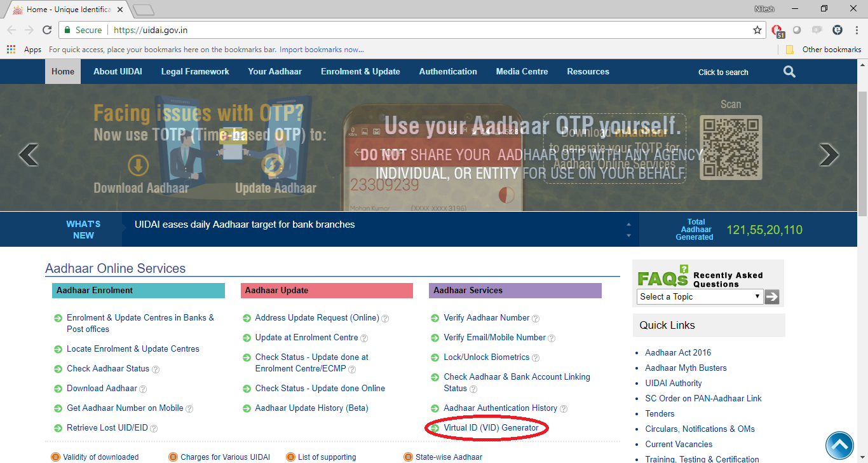Open SC Order on PAN-Aadhaar Link
The image size is (868, 463).
coord(703,399)
